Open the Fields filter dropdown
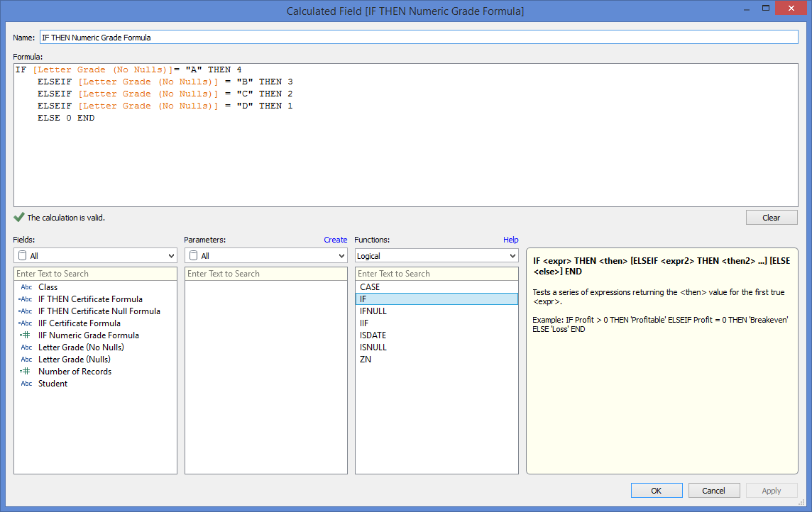The height and width of the screenshot is (512, 812). (x=95, y=255)
